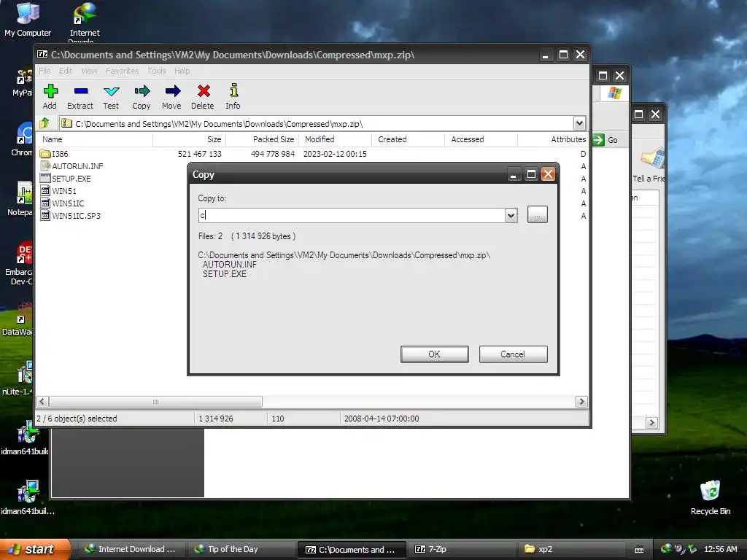
Task: Open My Computer desktop icon
Action: pyautogui.click(x=28, y=19)
